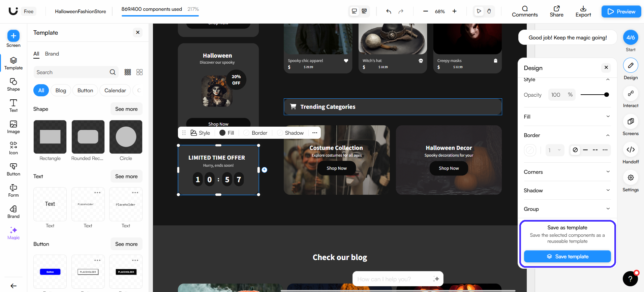Filter templates by the Blog chip
This screenshot has width=644, height=292.
(61, 90)
